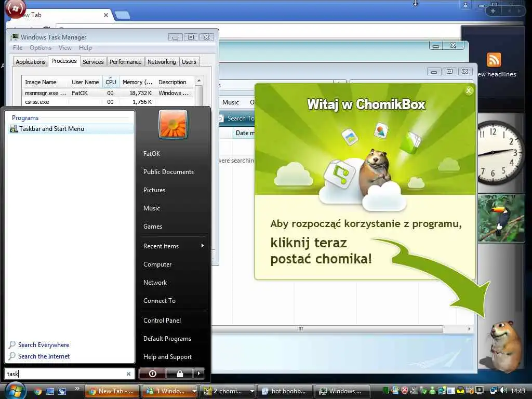
Task: Click process list scroll up arrow
Action: pos(199,81)
